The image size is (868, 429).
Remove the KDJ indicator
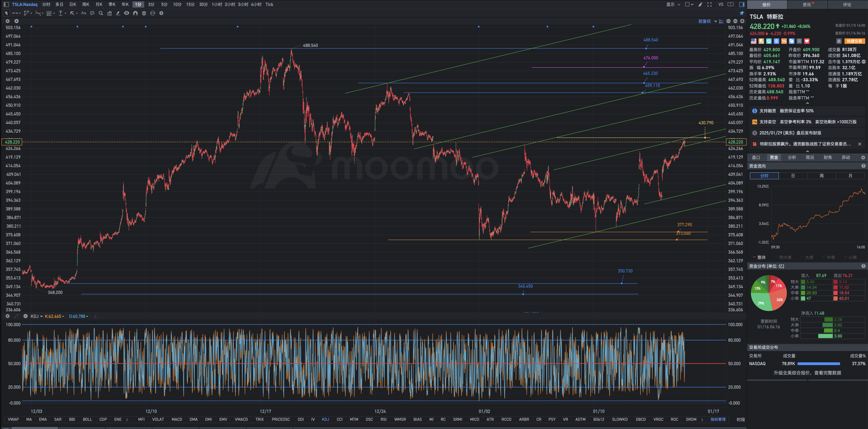click(25, 316)
